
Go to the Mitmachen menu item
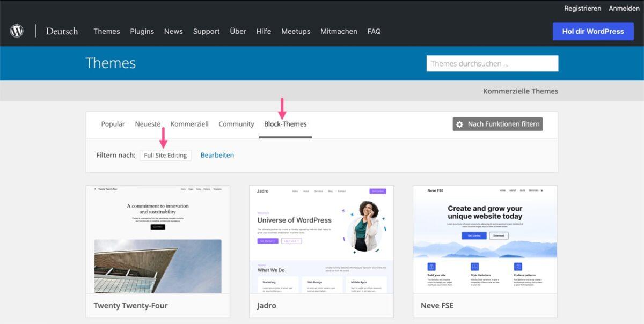tap(339, 31)
